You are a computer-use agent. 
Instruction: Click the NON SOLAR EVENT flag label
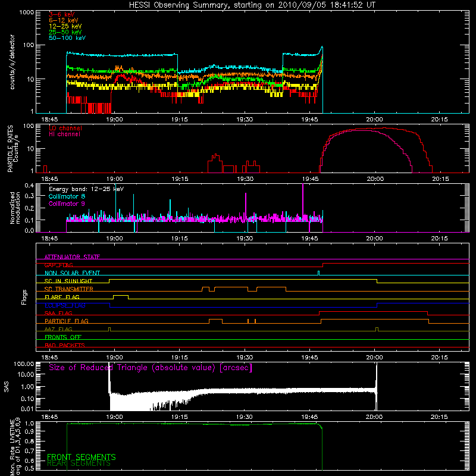click(72, 273)
